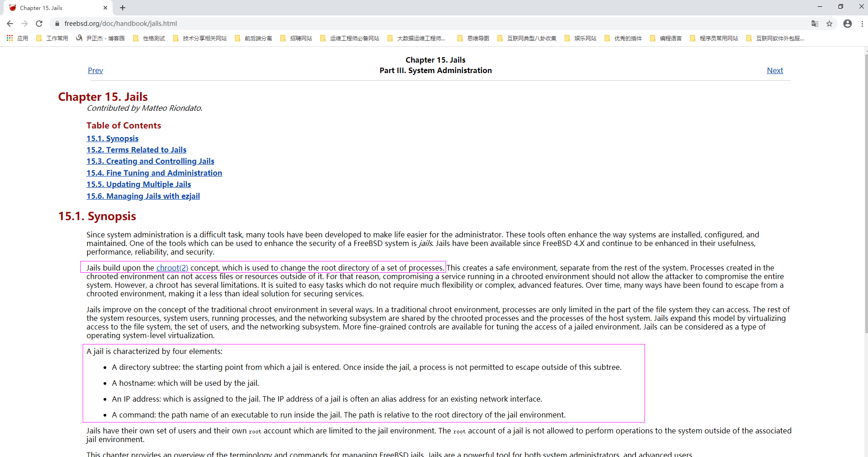Open the apps grid shortcut
The image size is (868, 457).
[x=10, y=39]
